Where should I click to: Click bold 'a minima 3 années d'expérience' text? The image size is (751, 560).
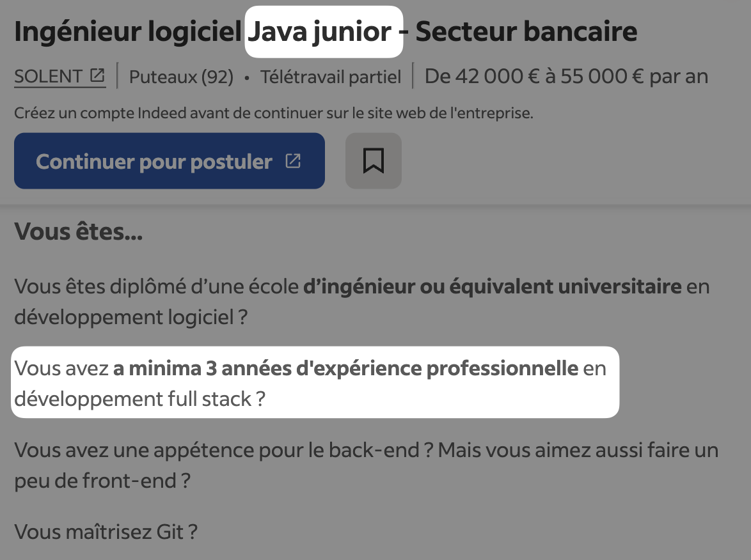click(x=345, y=369)
